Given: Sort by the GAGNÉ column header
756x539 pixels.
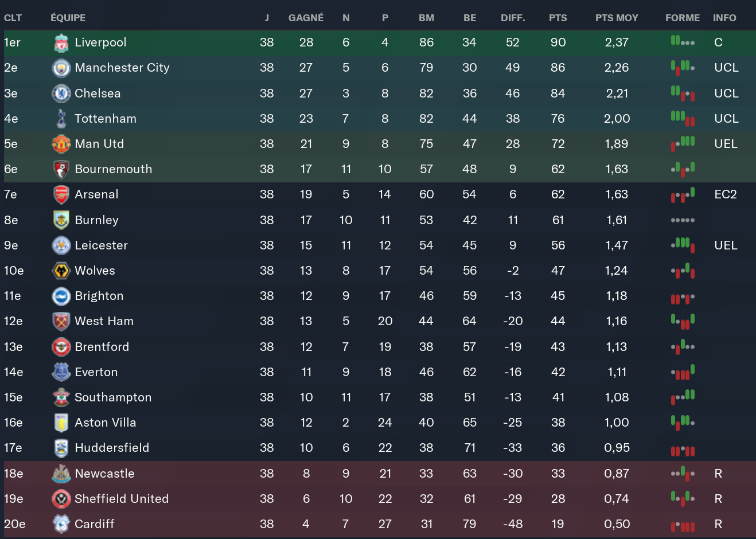Looking at the screenshot, I should click(x=306, y=18).
